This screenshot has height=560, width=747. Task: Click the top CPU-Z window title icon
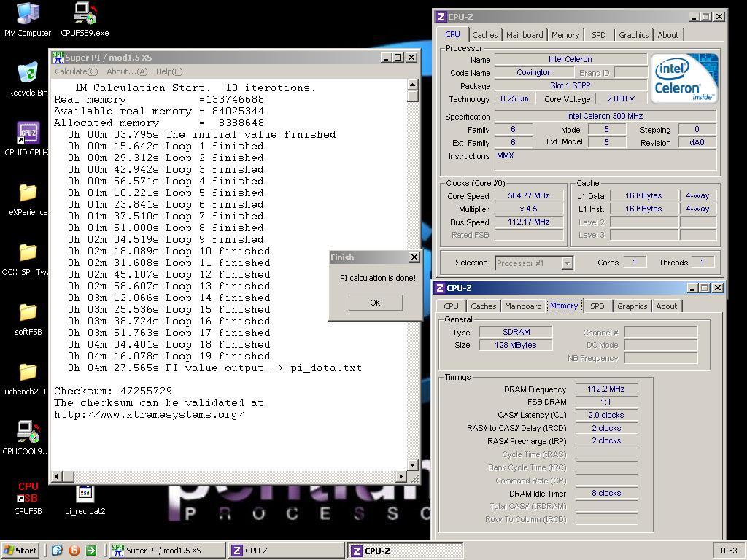(441, 17)
